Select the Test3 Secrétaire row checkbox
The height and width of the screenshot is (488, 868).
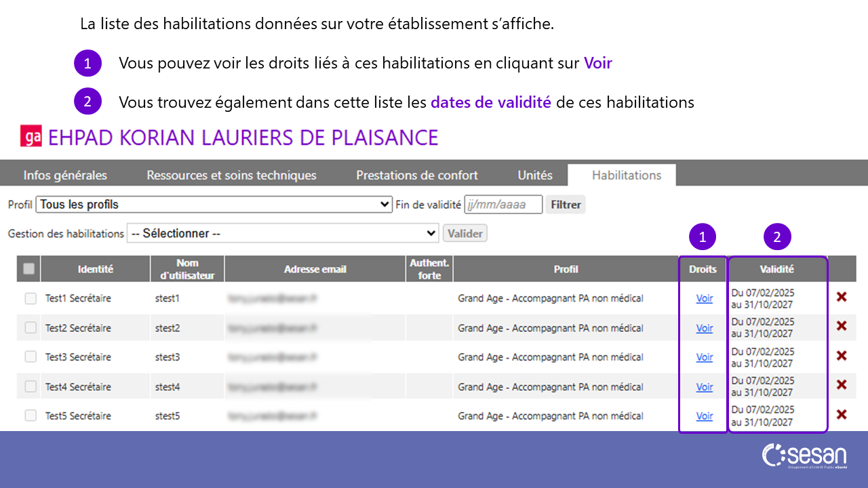(31, 357)
